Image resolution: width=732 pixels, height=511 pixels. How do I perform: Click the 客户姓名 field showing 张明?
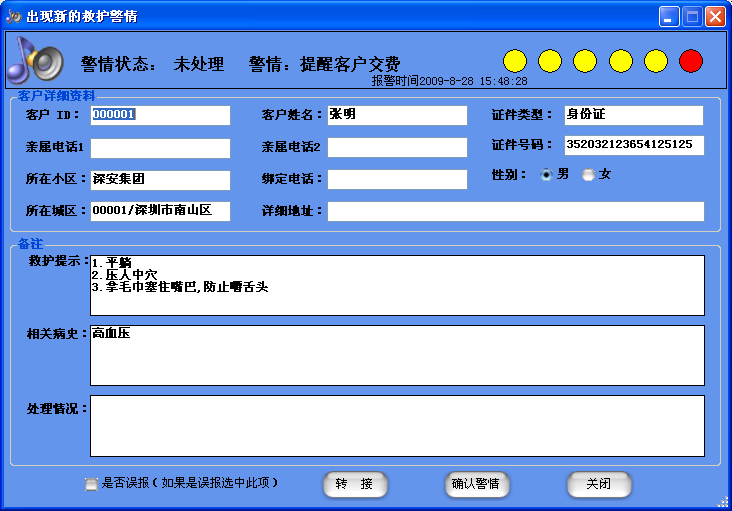pos(397,115)
